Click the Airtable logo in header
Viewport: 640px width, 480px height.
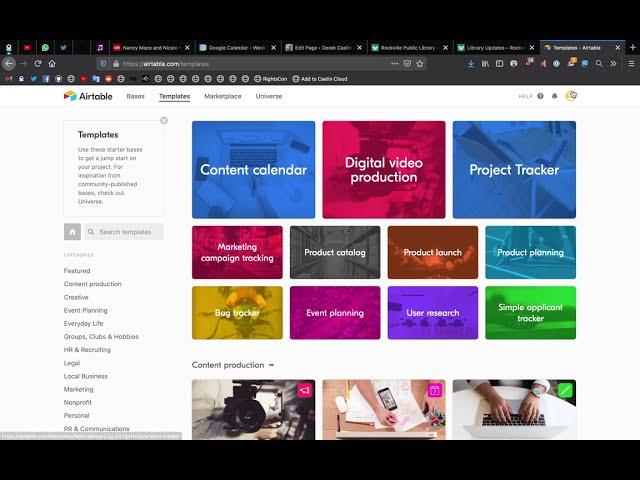(89, 96)
